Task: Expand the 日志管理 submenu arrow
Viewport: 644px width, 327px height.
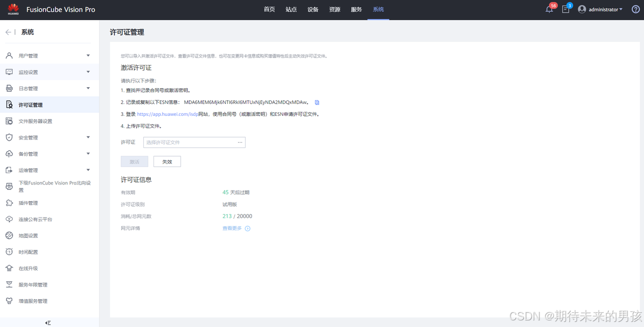Action: [88, 88]
